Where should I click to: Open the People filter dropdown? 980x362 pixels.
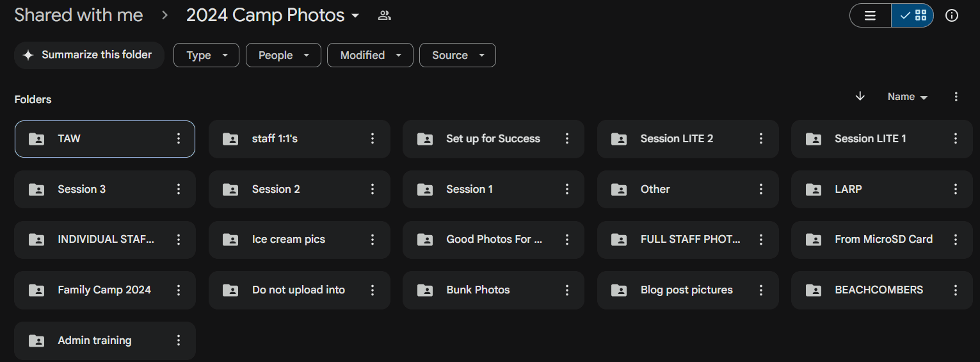[x=282, y=55]
